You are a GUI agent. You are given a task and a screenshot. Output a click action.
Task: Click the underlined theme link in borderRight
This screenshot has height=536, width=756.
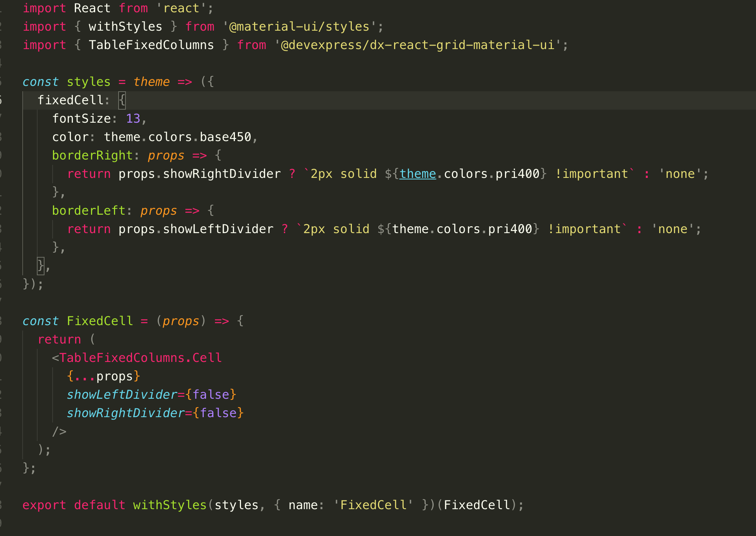point(417,174)
